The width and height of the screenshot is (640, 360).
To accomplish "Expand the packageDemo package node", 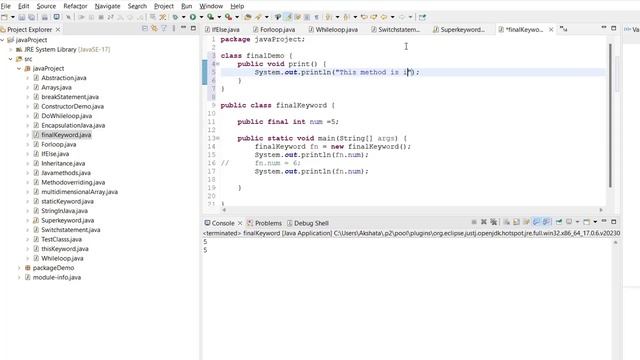I will (x=19, y=268).
